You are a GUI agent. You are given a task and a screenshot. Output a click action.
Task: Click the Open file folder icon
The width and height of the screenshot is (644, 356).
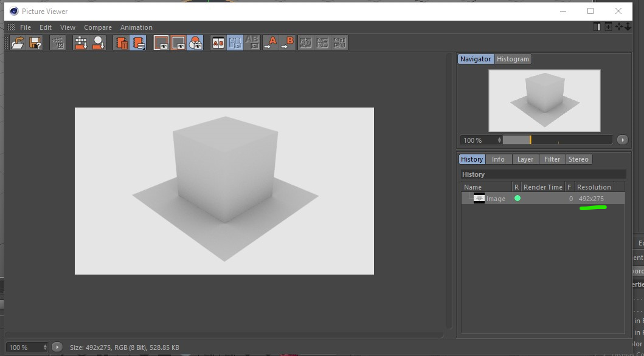(x=18, y=43)
